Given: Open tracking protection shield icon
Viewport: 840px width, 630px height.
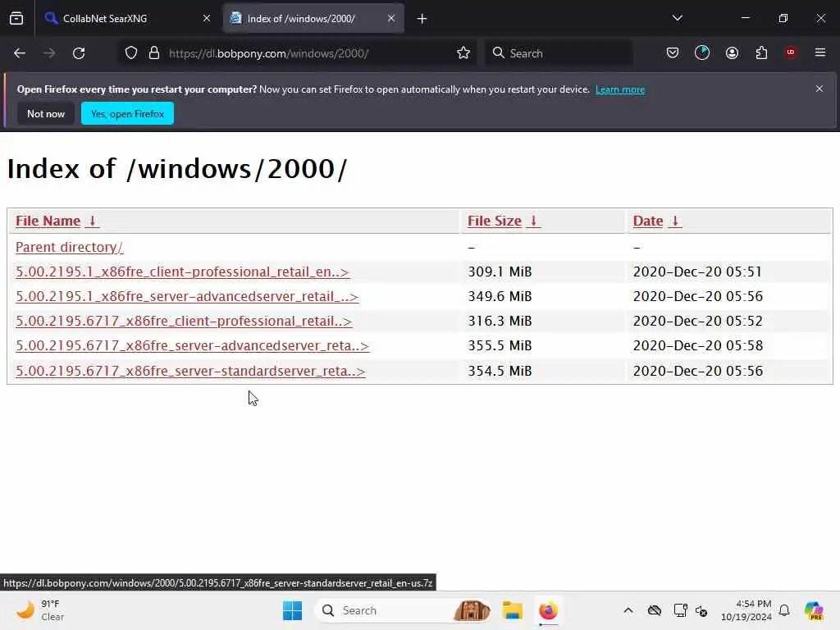Looking at the screenshot, I should tap(131, 53).
